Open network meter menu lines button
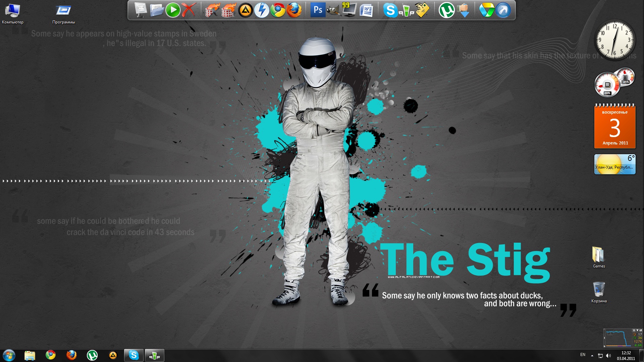This screenshot has width=644, height=362. (634, 330)
